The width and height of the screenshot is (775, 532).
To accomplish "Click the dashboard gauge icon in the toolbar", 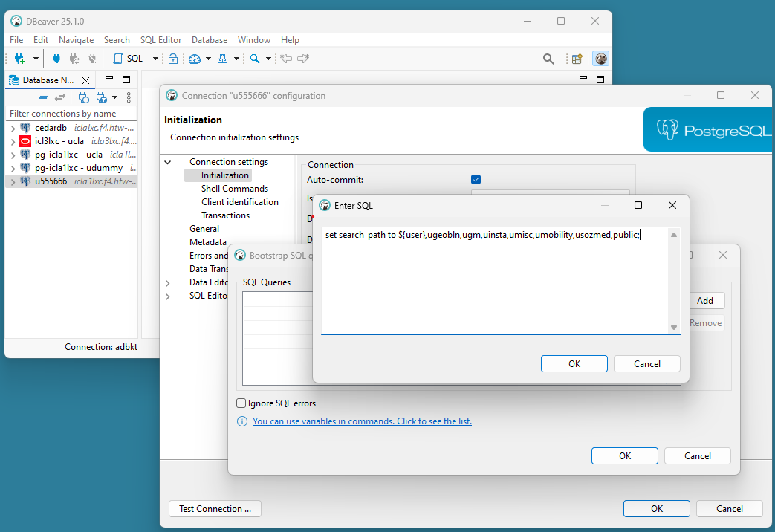I will coord(195,59).
